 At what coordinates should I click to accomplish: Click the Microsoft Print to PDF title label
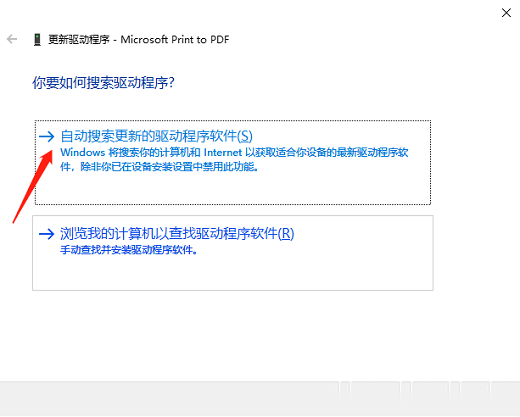175,40
